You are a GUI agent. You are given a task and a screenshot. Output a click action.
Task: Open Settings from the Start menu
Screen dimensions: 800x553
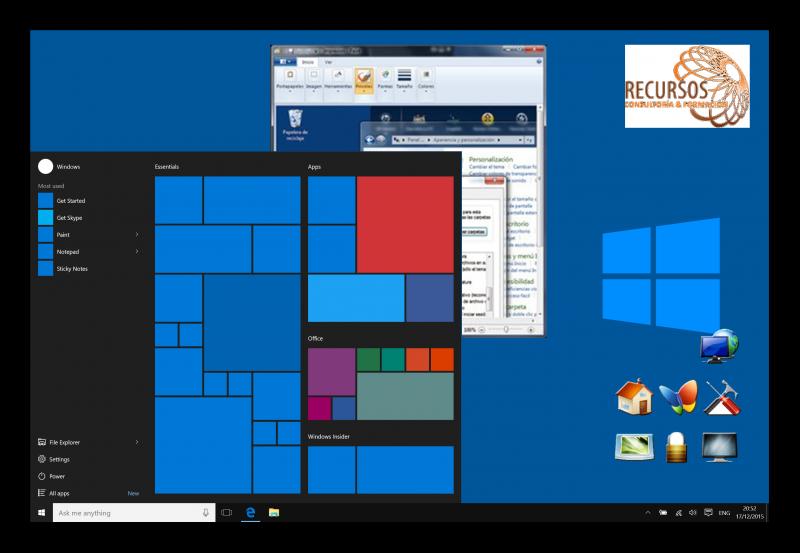coord(59,459)
